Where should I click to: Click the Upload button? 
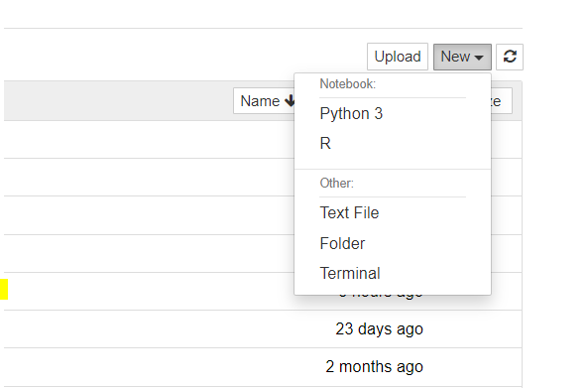coord(398,57)
